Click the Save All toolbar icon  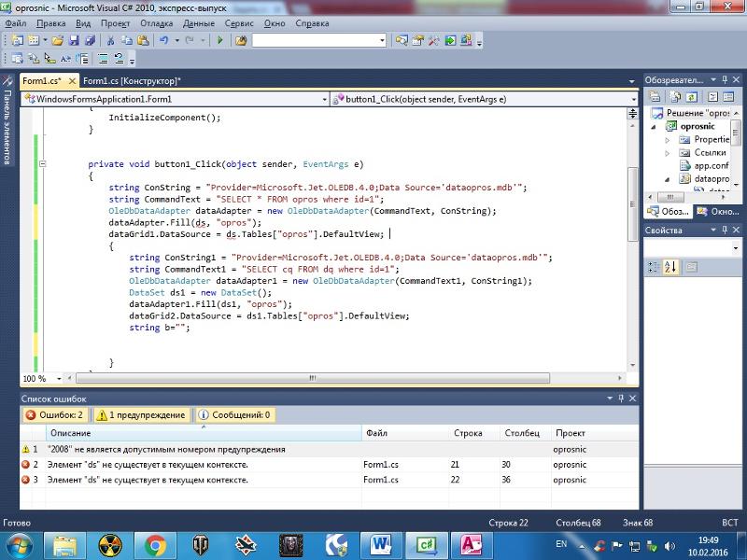pos(89,41)
